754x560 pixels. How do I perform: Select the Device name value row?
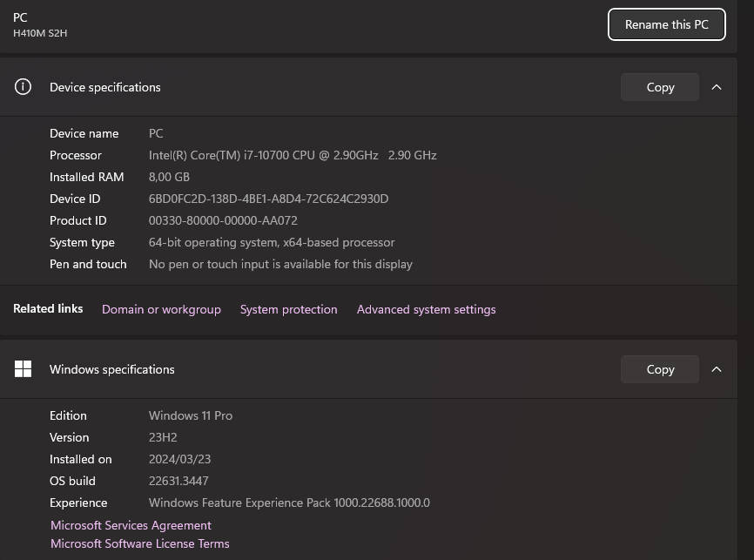point(156,133)
